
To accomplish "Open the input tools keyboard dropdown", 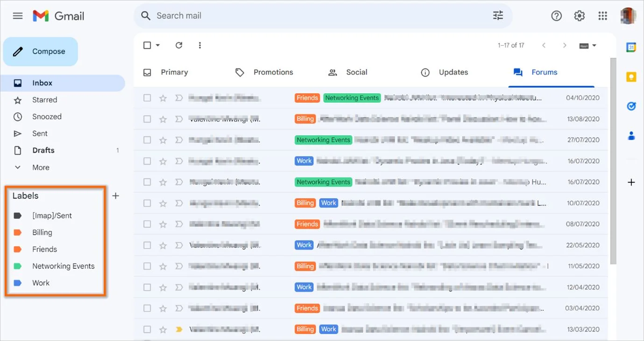I will pyautogui.click(x=587, y=45).
